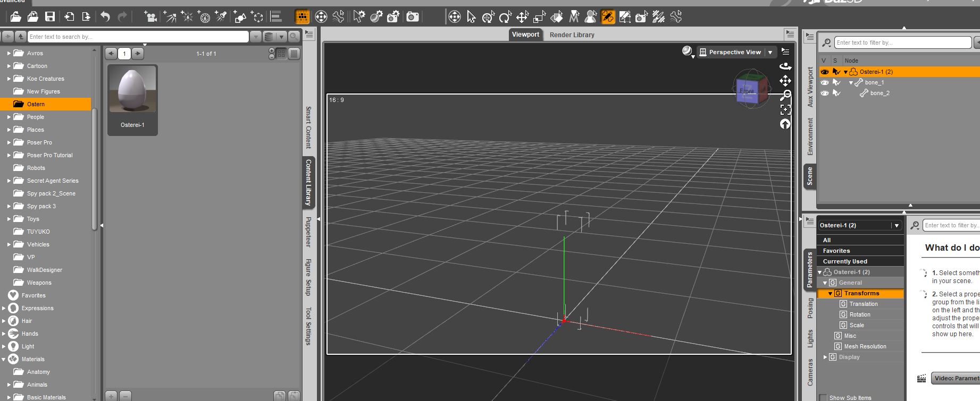Save the current scene
Viewport: 980px width, 401px height.
click(x=50, y=17)
